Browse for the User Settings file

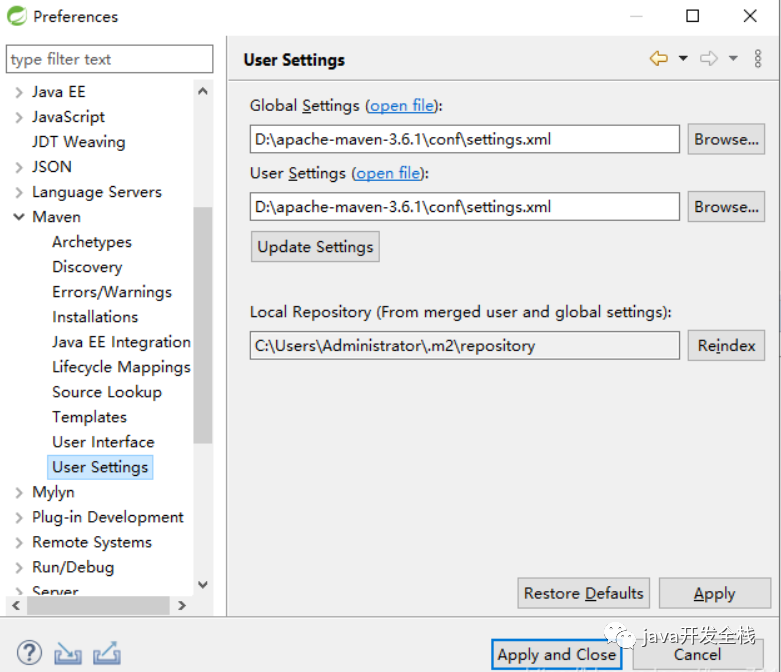(x=726, y=207)
